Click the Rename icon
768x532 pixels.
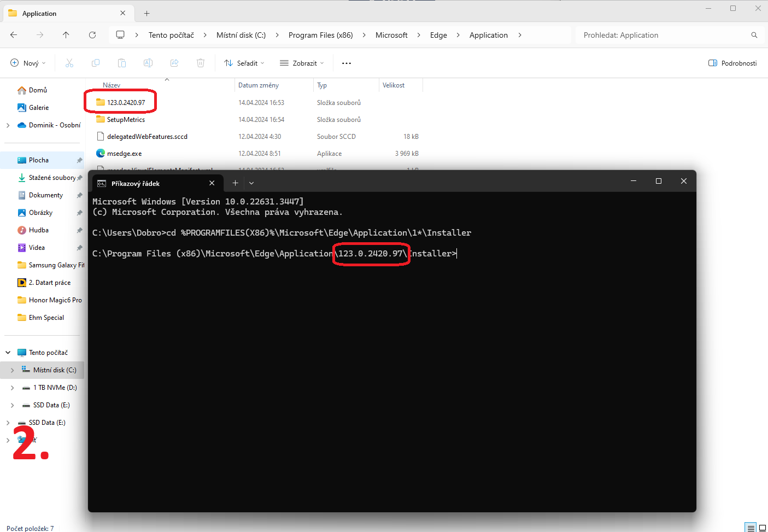click(x=148, y=63)
